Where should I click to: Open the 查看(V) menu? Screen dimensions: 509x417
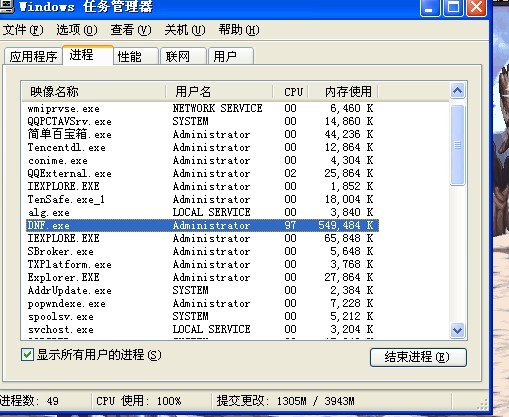(131, 30)
